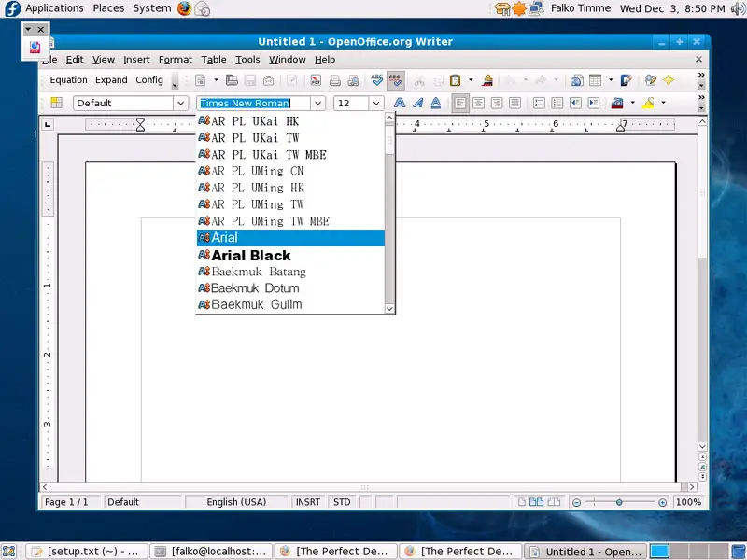Open the Font Color dropdown arrow
The image size is (747, 560).
pos(633,103)
